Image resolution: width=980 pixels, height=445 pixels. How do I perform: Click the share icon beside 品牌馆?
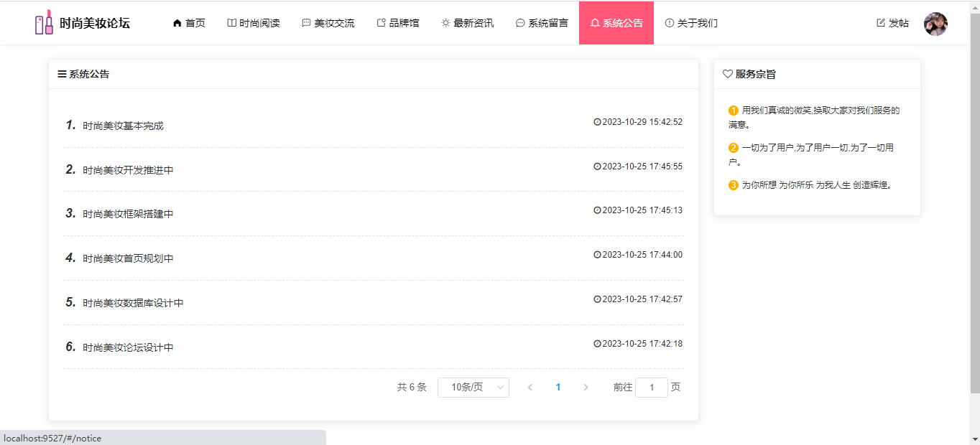tap(381, 23)
